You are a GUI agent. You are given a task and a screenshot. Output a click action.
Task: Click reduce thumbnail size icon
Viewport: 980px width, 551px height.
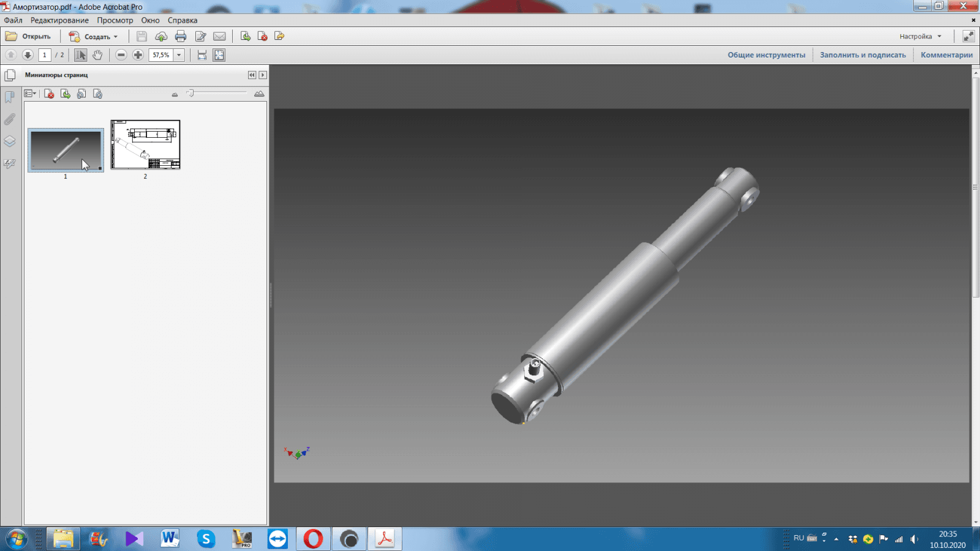click(175, 94)
